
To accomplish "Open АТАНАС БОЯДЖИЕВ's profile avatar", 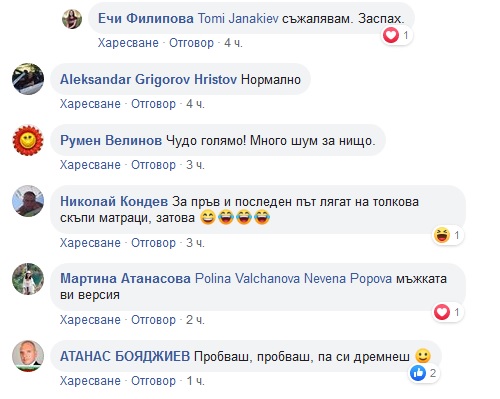I will (28, 356).
